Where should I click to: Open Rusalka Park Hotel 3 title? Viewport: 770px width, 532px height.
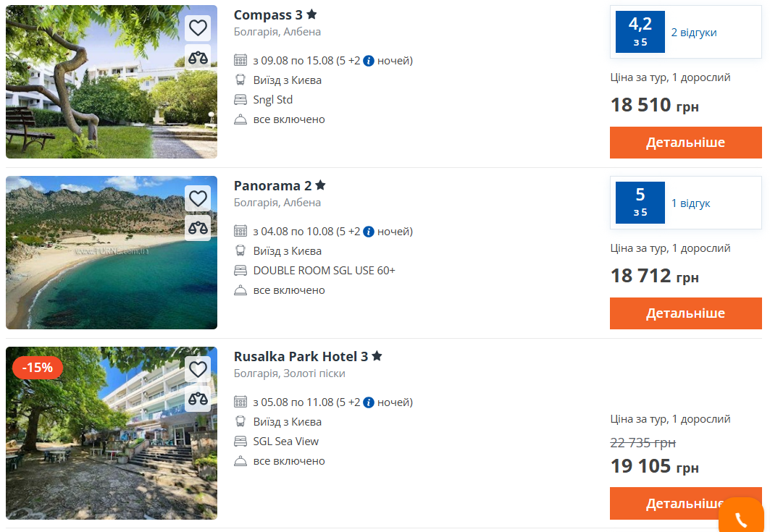click(x=301, y=357)
